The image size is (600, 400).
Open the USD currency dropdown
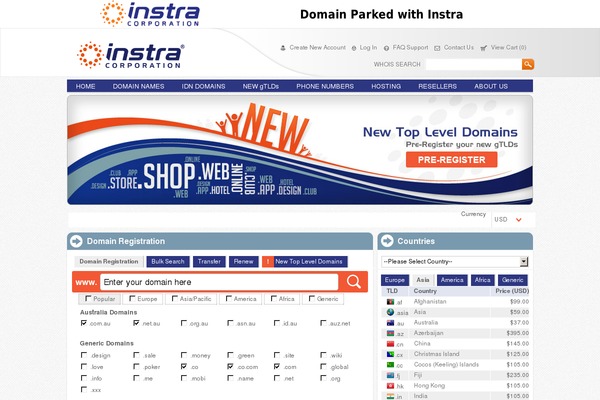[509, 220]
